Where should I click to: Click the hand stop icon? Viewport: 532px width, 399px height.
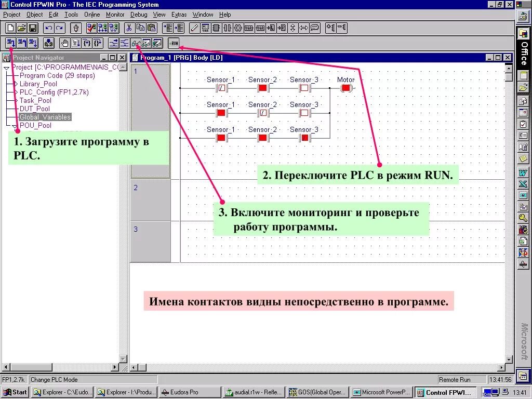pos(64,43)
